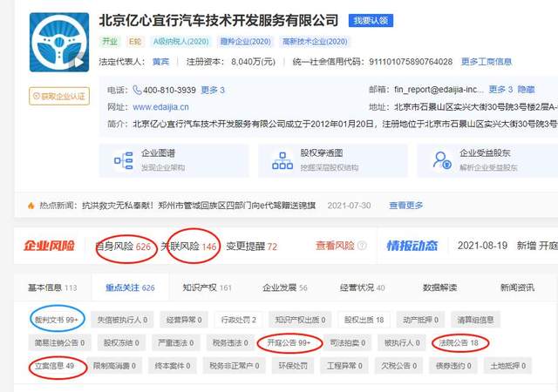558x392 pixels.
Task: Switch to 重点关注 626 tab
Action: 130,287
